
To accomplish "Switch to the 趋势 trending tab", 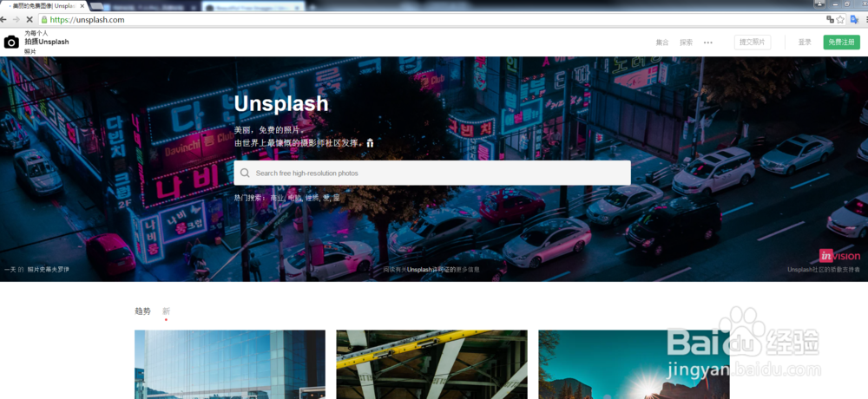I will pos(143,311).
